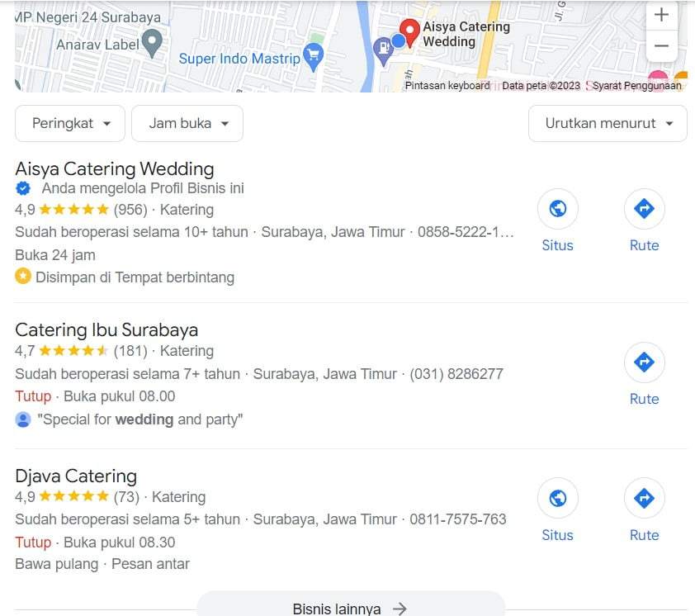Open the Situs globe icon for Djava Catering
This screenshot has height=616, width=695.
coord(557,499)
